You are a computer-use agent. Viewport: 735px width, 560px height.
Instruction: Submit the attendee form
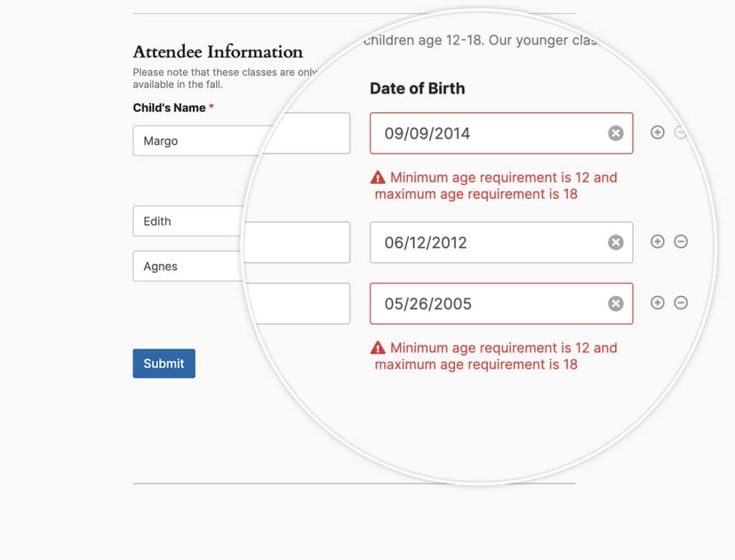(x=164, y=363)
